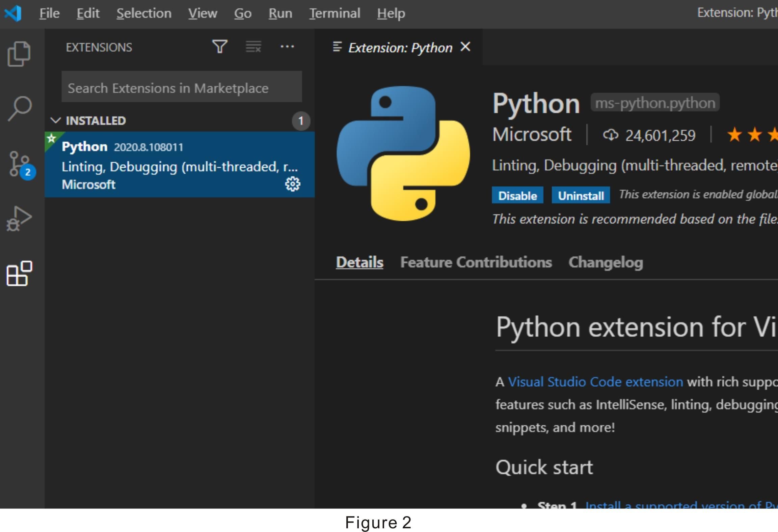Open the Explorer view in the activity bar

tap(19, 53)
